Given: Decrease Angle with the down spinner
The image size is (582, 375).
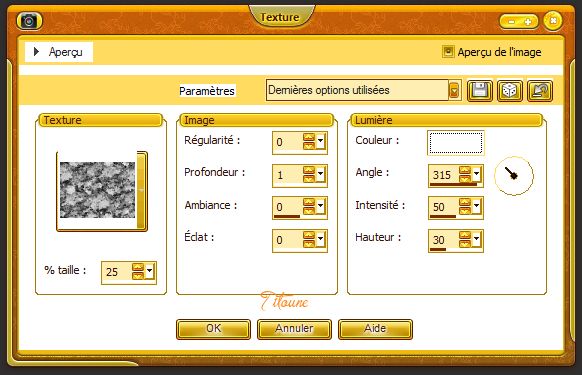Looking at the screenshot, I should click(x=465, y=179).
